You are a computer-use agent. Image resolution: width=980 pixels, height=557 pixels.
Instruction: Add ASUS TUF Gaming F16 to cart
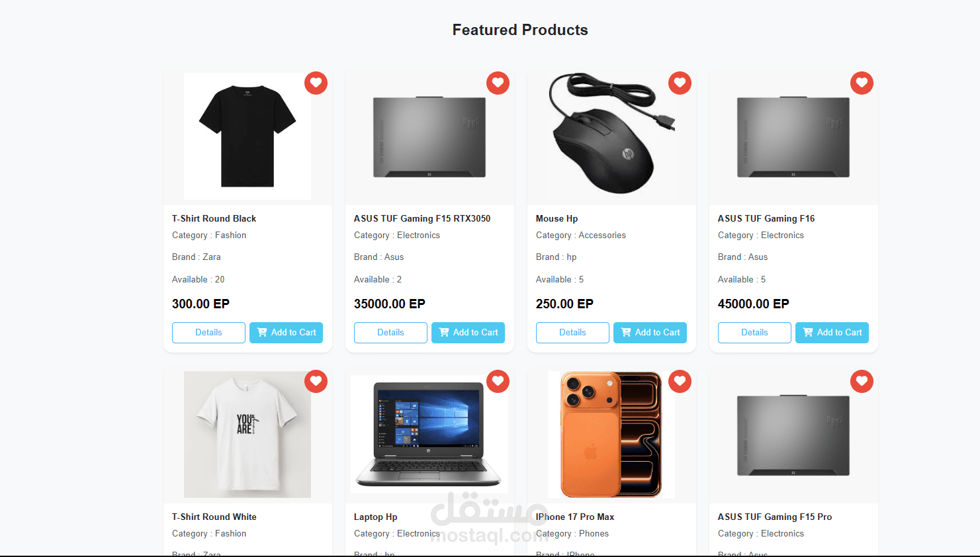tap(832, 333)
